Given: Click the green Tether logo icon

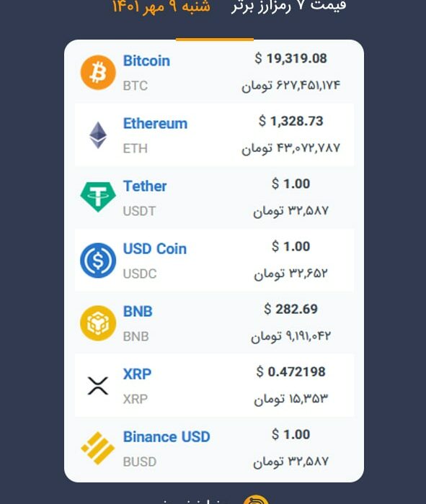Looking at the screenshot, I should point(98,197).
